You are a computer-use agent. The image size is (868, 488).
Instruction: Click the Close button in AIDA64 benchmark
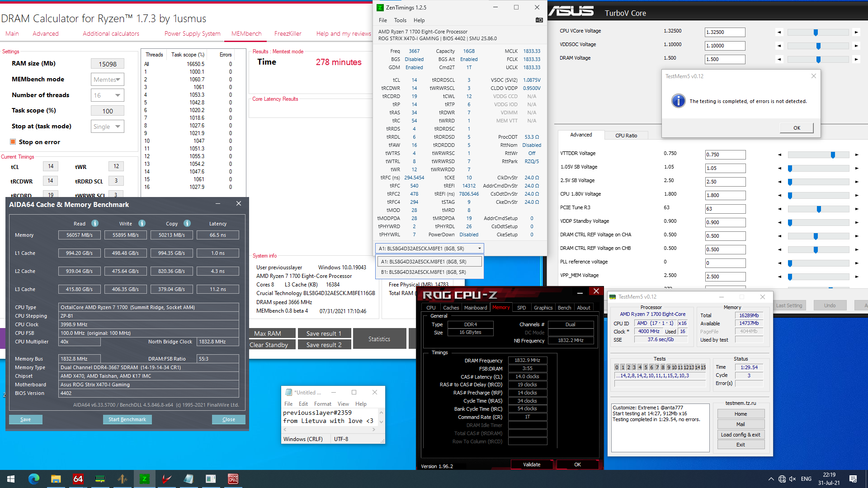tap(228, 419)
